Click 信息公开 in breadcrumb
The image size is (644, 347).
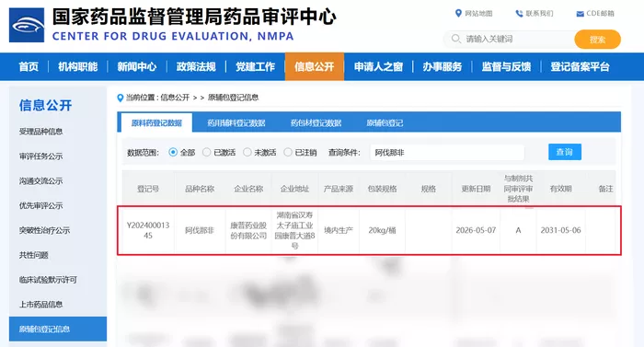click(175, 98)
